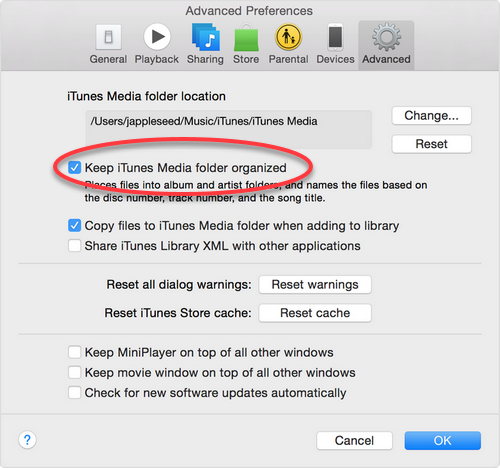Enable Share iTunes Library XML option
Screen dimensions: 500x468
tap(74, 246)
